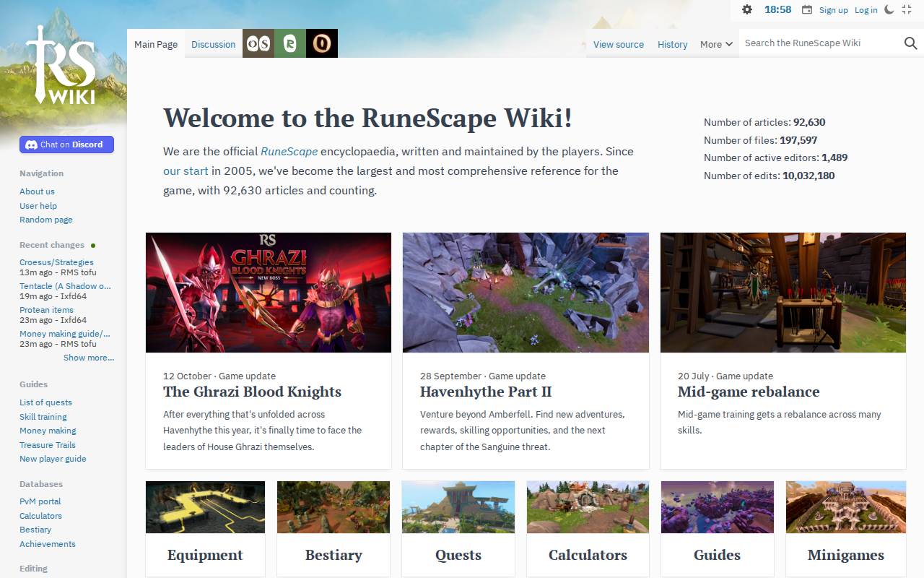Open the Calculators category tile
Image resolution: width=924 pixels, height=578 pixels.
click(588, 529)
